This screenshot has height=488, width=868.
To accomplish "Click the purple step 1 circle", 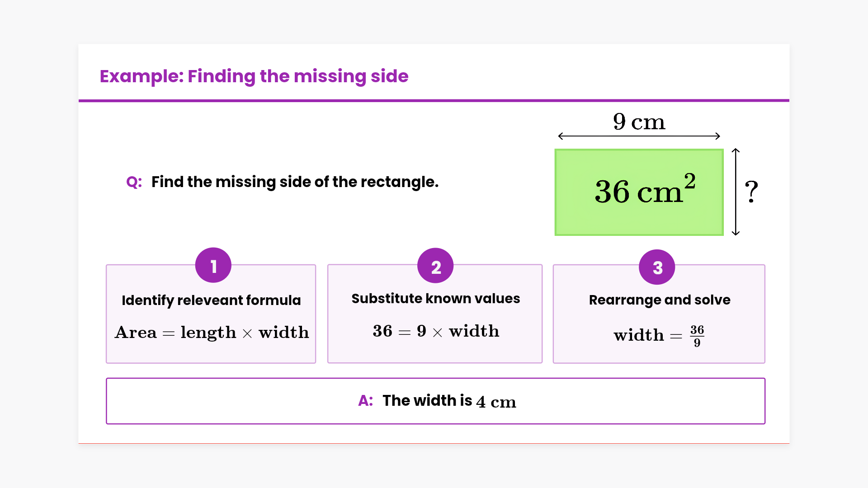I will 213,265.
